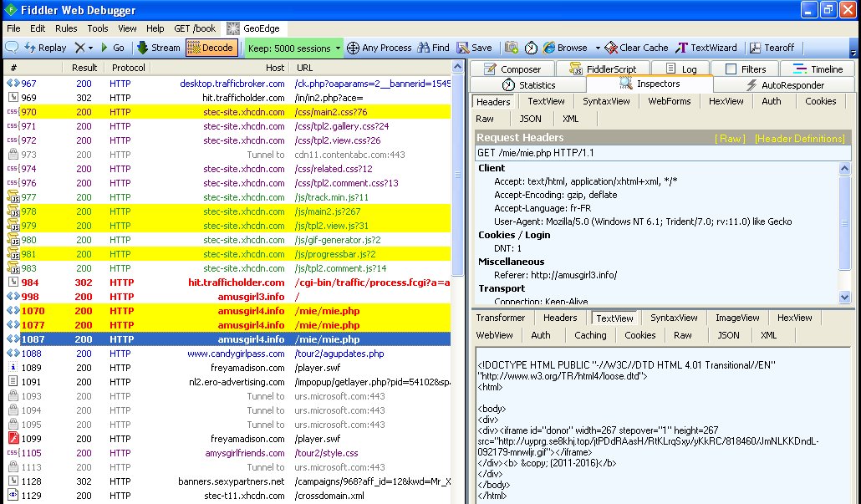The width and height of the screenshot is (861, 504).
Task: Select session 1087 amusgirl4.info row
Action: 228,339
